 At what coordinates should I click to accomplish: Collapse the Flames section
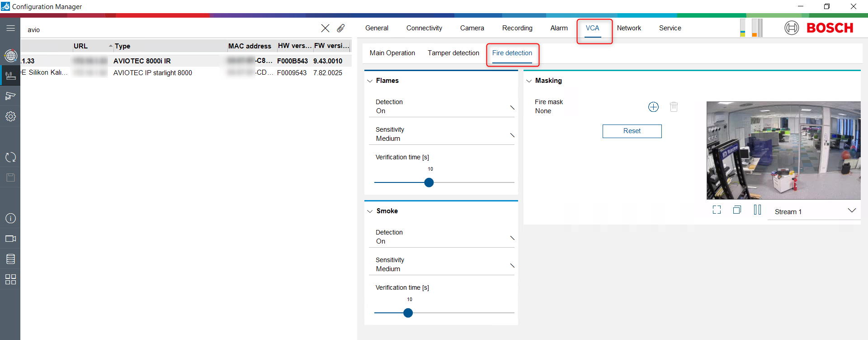click(x=370, y=81)
